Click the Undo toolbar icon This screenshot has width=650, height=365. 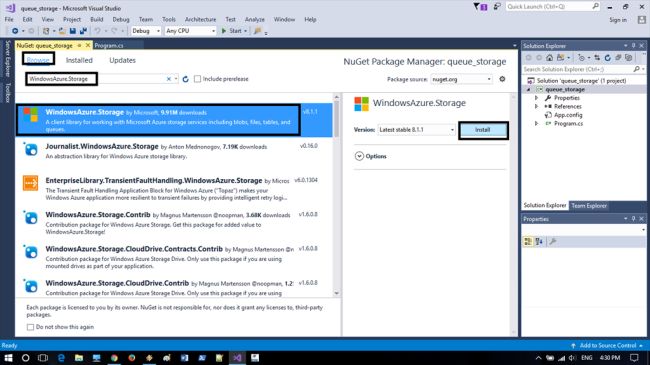coord(97,31)
